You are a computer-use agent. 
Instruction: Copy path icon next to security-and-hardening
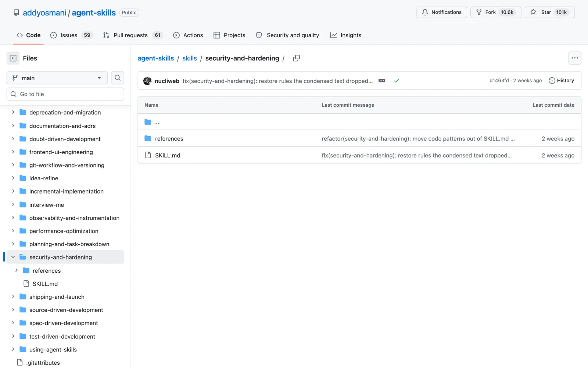296,58
